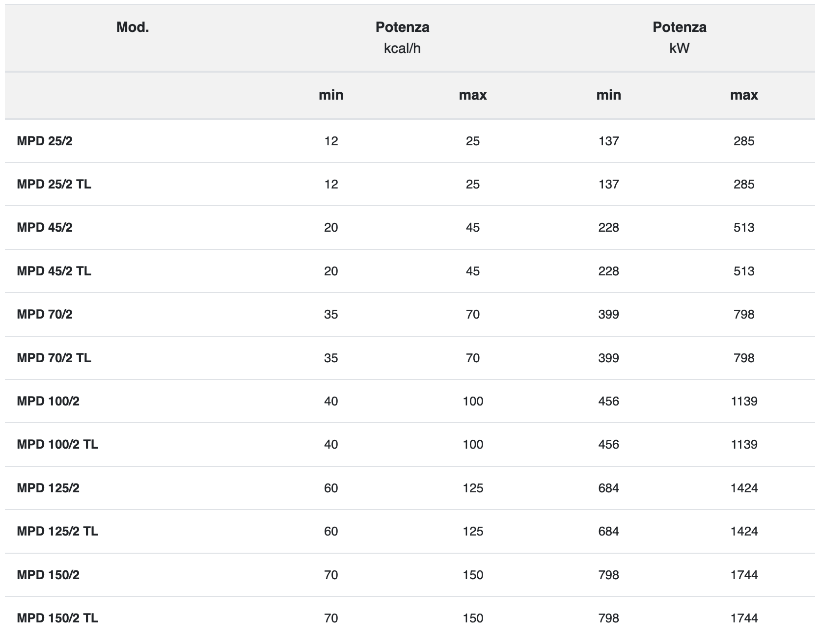820x644 pixels.
Task: Select the MPD 25/2 TL row label
Action: 54,185
